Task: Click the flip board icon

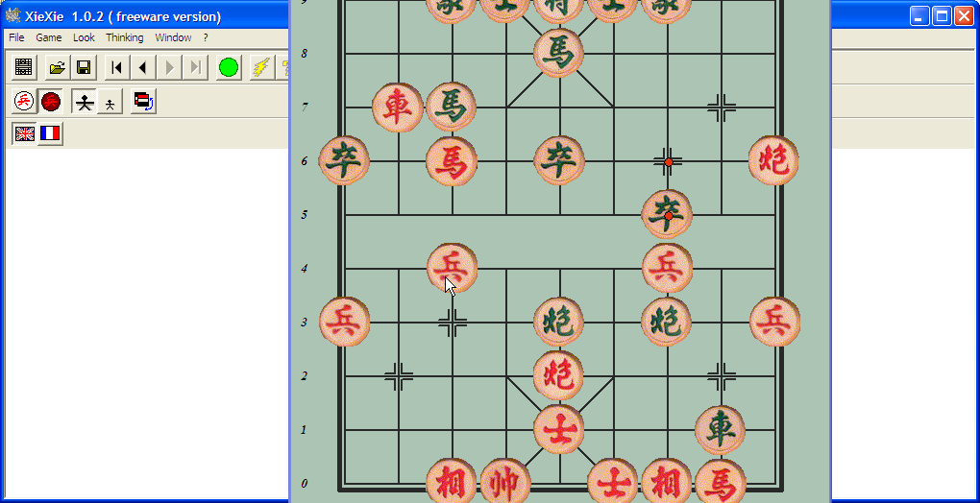Action: 144,101
